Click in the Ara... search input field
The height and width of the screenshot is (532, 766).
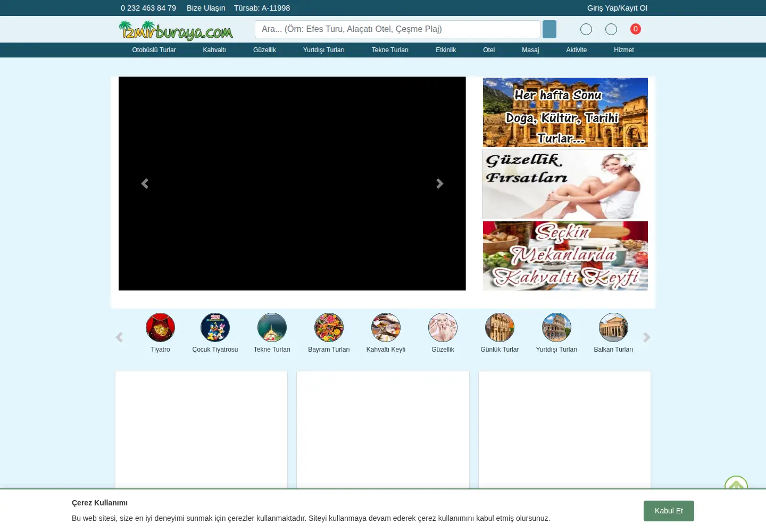point(397,29)
